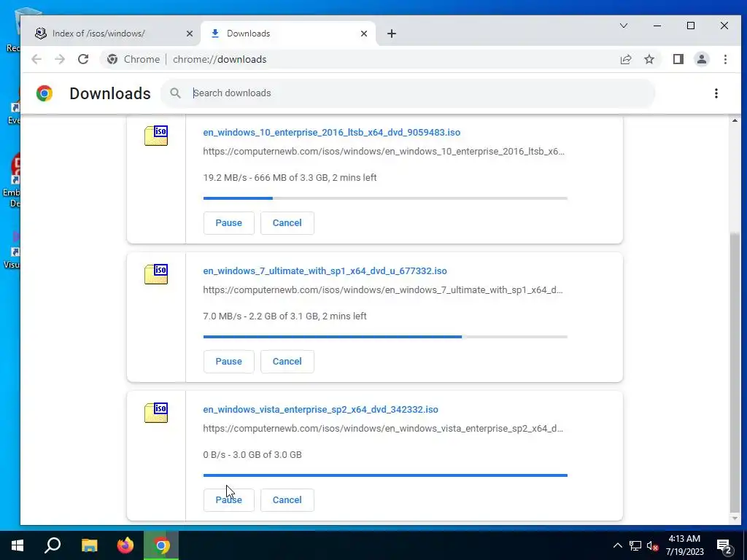Open File Explorer from the taskbar
Image resolution: width=747 pixels, height=560 pixels.
[89, 545]
